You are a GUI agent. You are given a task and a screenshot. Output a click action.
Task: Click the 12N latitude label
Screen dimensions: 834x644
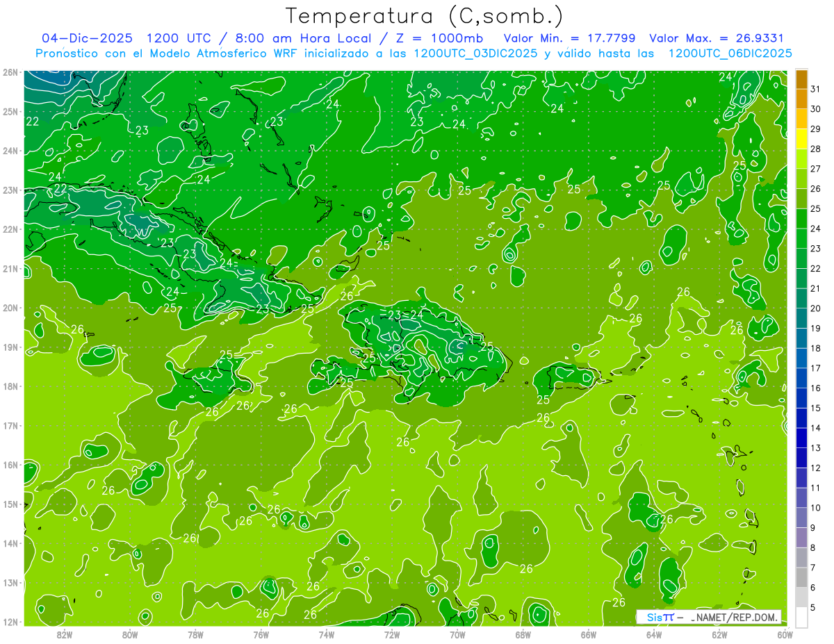pos(10,622)
